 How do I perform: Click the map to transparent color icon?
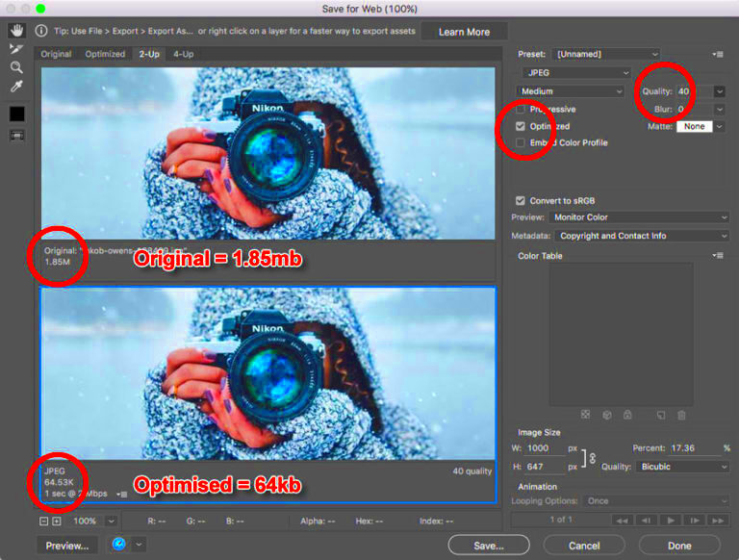click(585, 415)
